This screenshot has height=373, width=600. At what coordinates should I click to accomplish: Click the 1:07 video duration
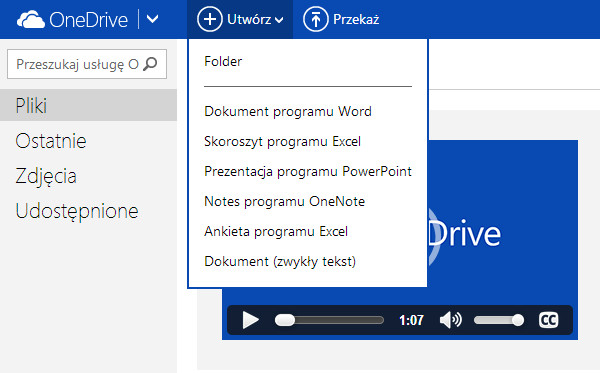click(411, 320)
